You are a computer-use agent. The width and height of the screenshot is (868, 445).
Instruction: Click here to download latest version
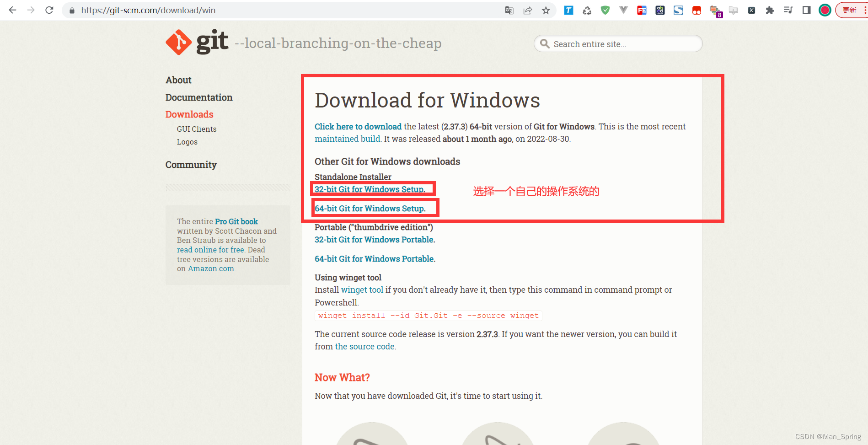tap(358, 127)
